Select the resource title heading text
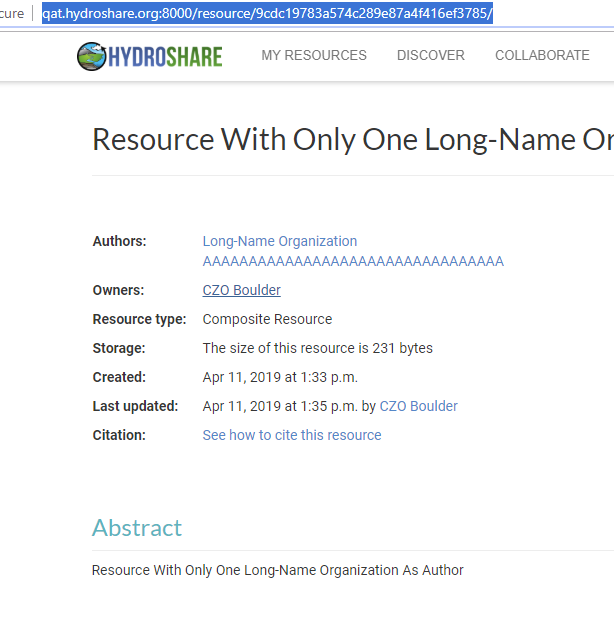The image size is (614, 619). pyautogui.click(x=353, y=139)
